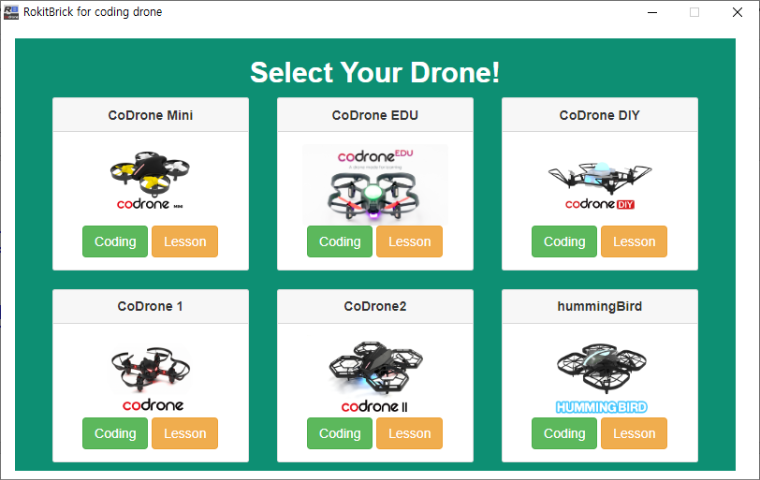Choose Coding under CoDrone 1
Screen dimensions: 760x480
coord(115,433)
